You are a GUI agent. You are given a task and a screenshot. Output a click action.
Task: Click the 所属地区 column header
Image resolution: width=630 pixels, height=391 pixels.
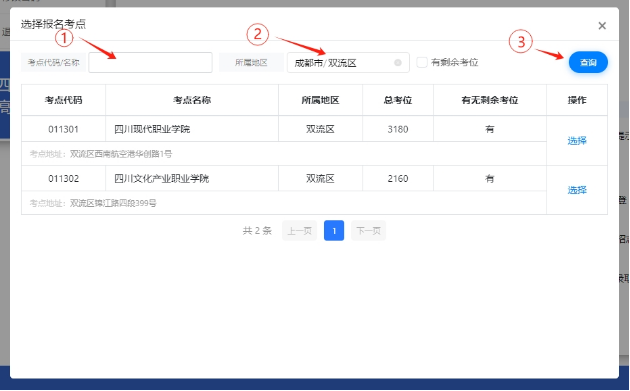[x=320, y=100]
